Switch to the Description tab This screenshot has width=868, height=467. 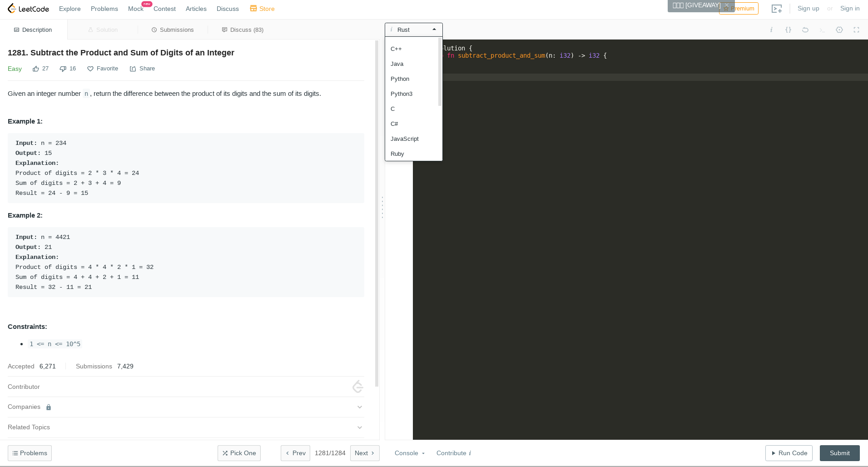[33, 30]
